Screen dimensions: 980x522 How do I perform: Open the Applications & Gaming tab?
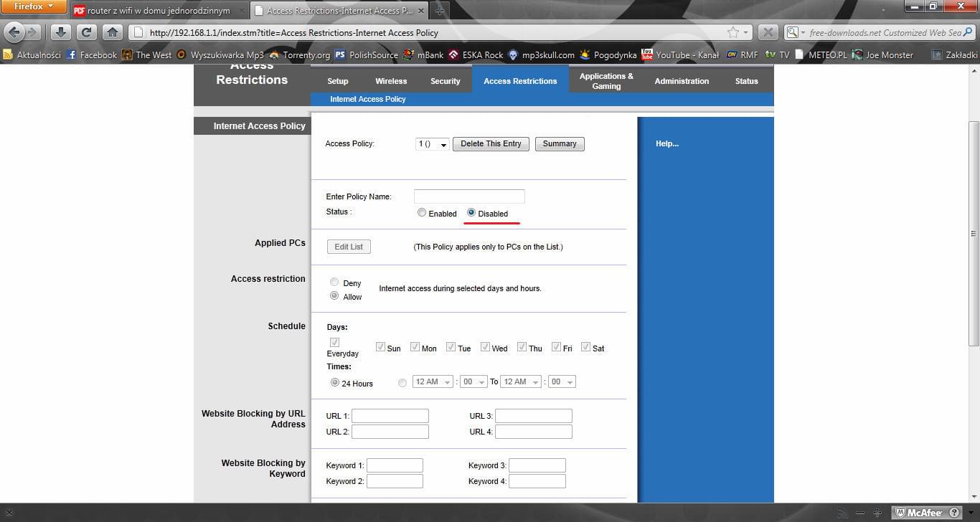point(606,81)
